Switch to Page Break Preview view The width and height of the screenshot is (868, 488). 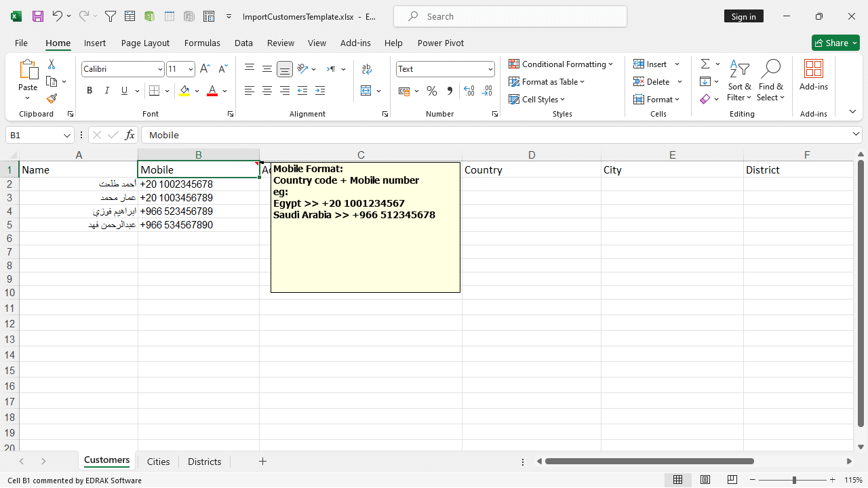pyautogui.click(x=732, y=480)
